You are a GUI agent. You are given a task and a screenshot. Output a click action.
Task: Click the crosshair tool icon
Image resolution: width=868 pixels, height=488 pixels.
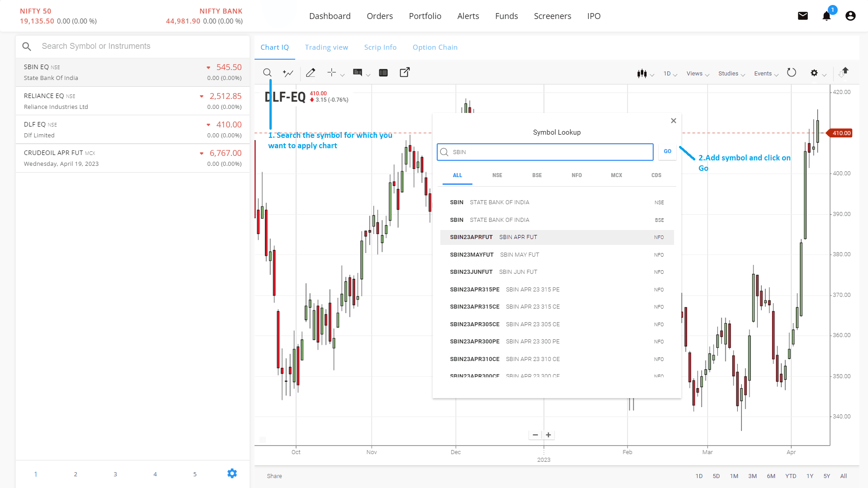click(x=332, y=73)
